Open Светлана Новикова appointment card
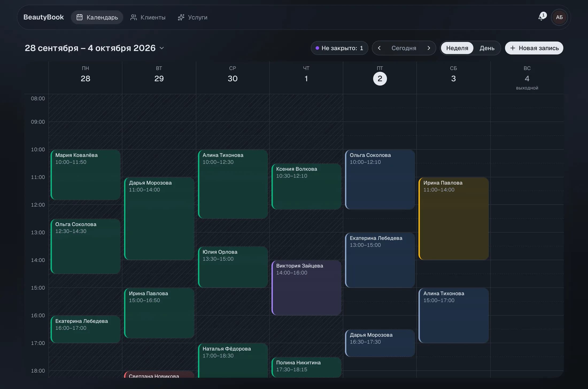 coord(159,375)
